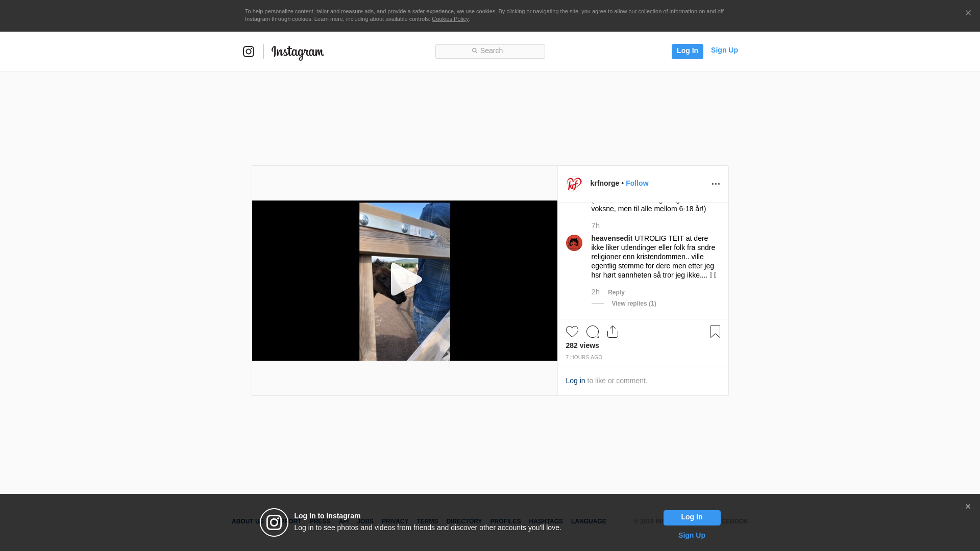Open the PRIVACY footer link
Image resolution: width=980 pixels, height=551 pixels.
[395, 522]
